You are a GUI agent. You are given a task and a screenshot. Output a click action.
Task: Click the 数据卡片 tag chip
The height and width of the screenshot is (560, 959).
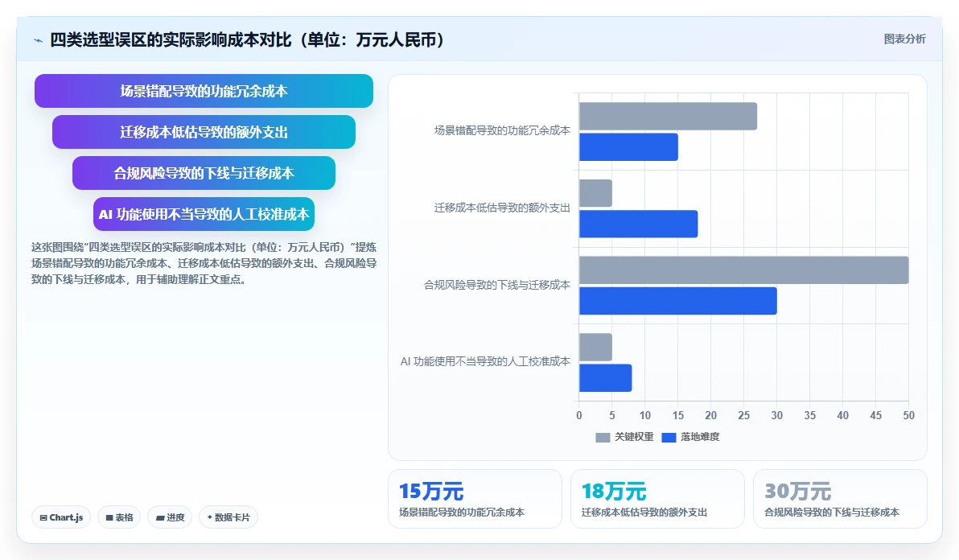[x=228, y=517]
